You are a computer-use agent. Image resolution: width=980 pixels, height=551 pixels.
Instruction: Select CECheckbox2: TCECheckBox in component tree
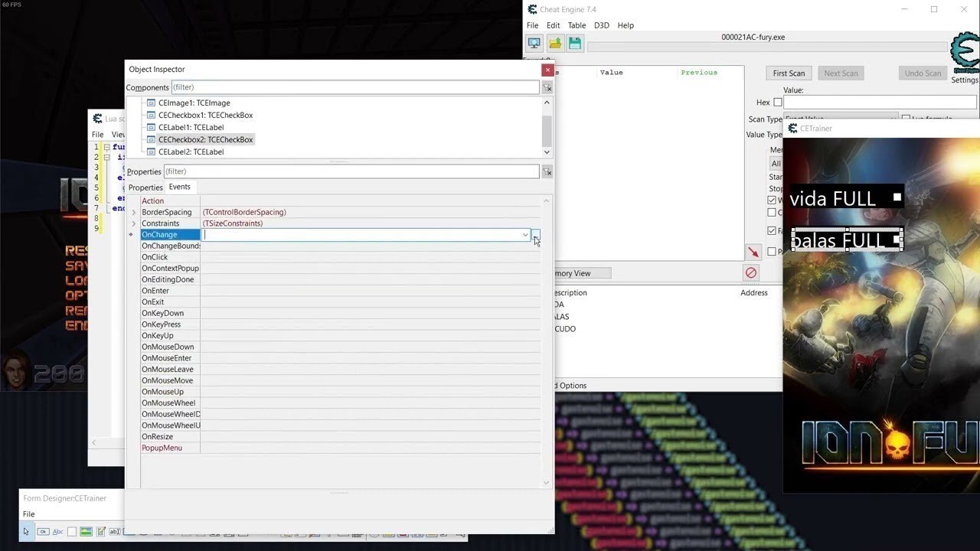[x=205, y=139]
